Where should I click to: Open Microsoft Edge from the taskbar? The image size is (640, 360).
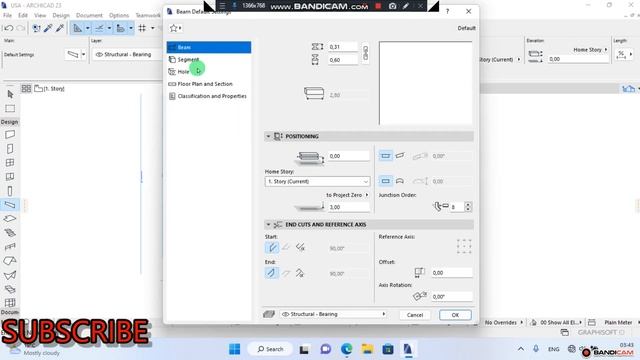click(x=347, y=349)
